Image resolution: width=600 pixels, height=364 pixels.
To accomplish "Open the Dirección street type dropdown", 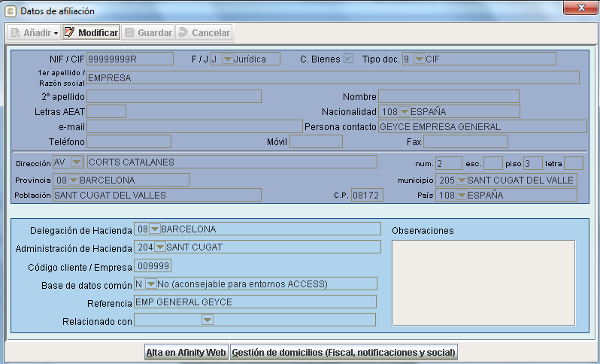I will (77, 162).
